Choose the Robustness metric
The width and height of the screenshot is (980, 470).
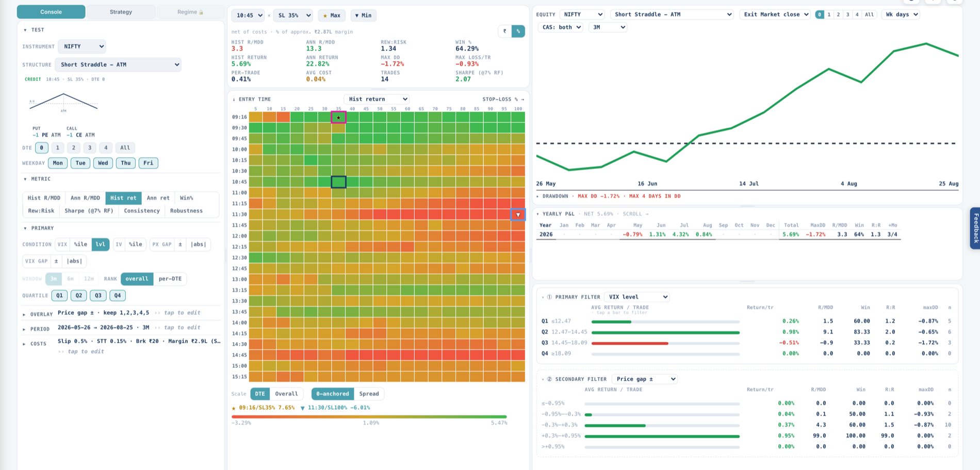pos(186,211)
